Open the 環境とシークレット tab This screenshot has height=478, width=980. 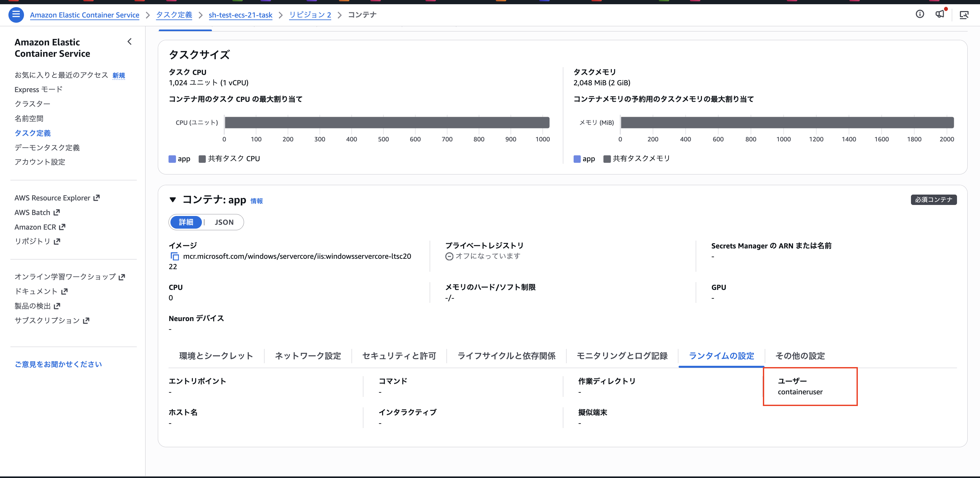tap(216, 356)
